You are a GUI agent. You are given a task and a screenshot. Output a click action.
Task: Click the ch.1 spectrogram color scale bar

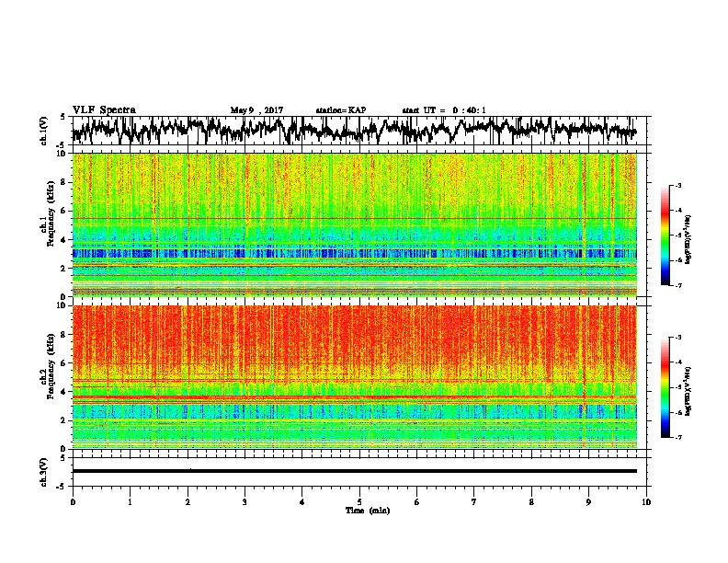[665, 236]
